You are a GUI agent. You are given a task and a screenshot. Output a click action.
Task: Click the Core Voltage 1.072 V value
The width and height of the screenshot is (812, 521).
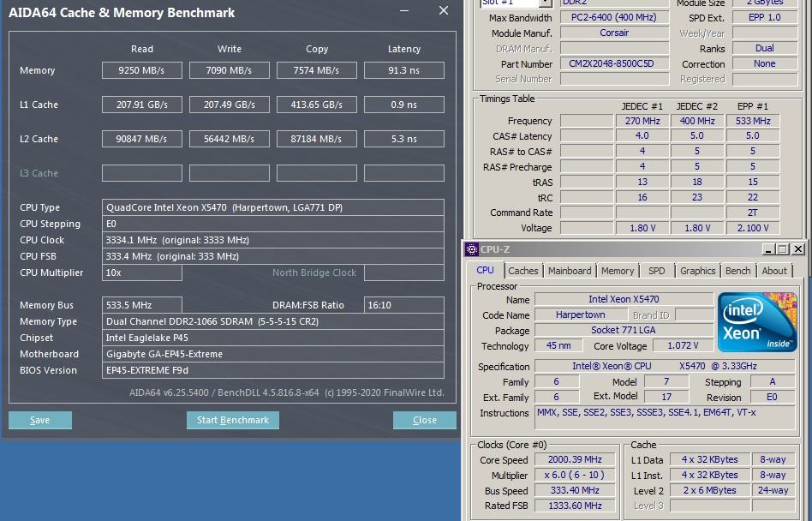point(683,345)
